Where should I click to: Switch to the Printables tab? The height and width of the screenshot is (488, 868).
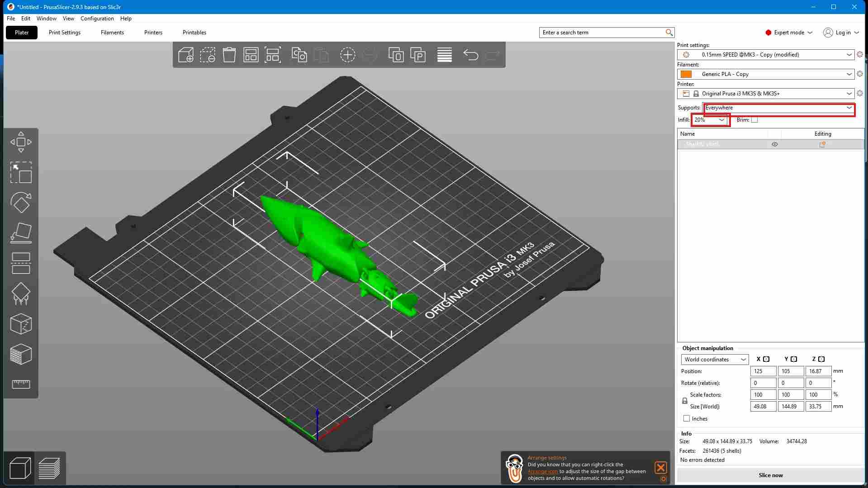point(194,33)
